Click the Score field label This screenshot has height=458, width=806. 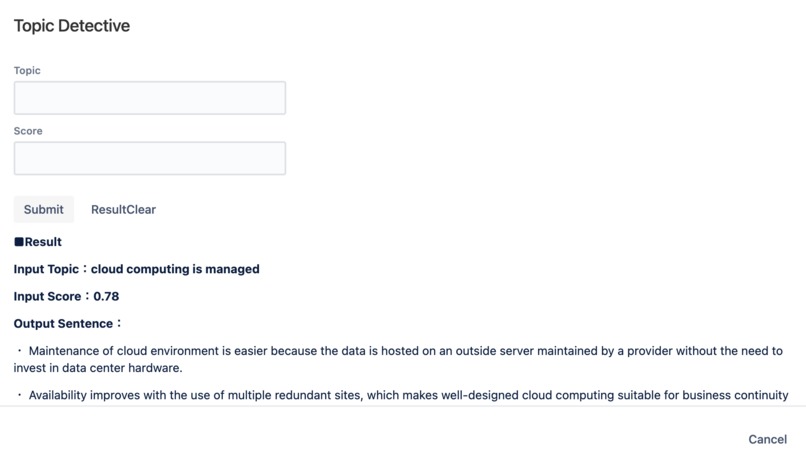(x=28, y=131)
